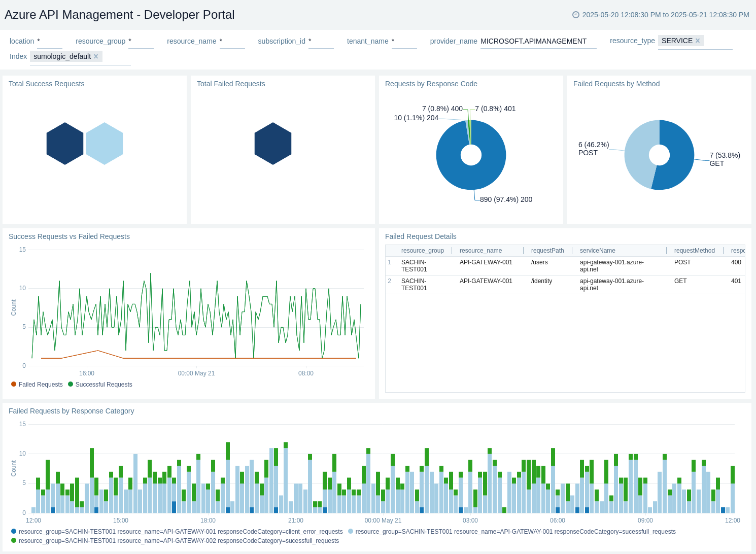This screenshot has width=756, height=554.
Task: Click row 2 number in Failed Request Details
Action: (390, 281)
